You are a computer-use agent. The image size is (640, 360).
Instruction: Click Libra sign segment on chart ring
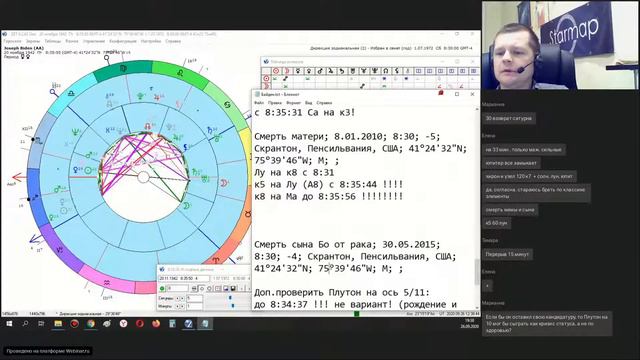point(71,93)
